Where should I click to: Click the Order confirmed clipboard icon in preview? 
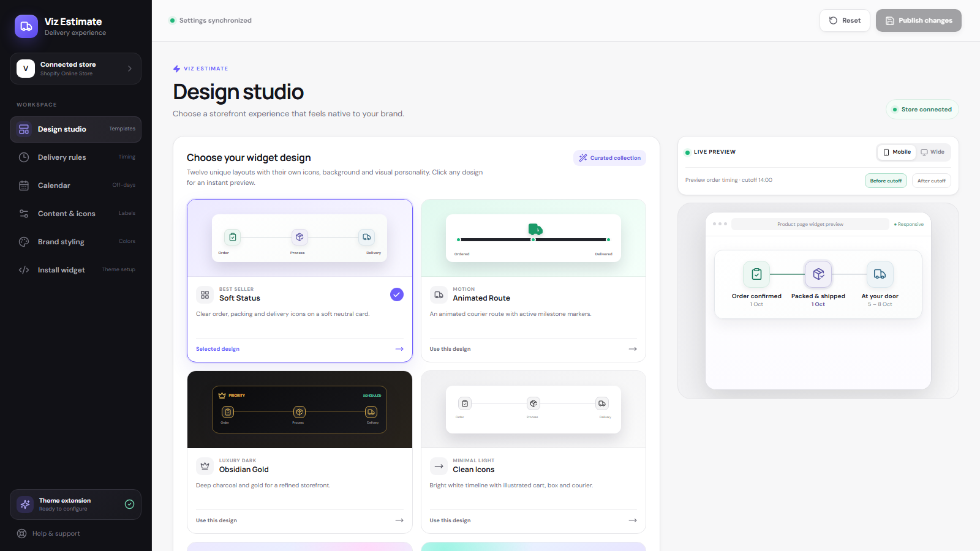[x=756, y=274]
